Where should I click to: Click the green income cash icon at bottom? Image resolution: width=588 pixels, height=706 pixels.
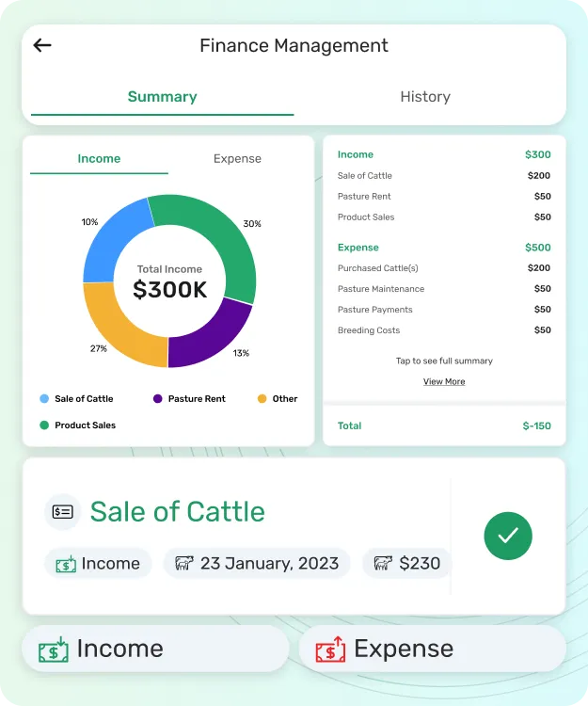[54, 650]
